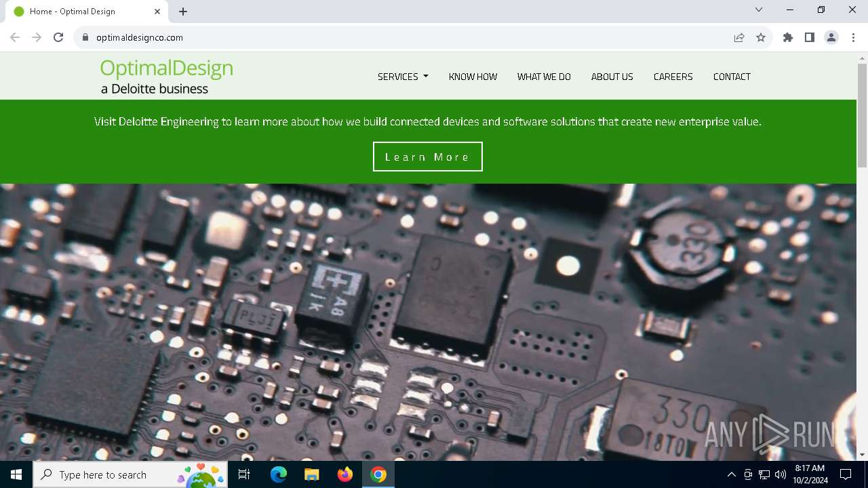Click the browser forward arrow
The width and height of the screenshot is (868, 488).
(x=37, y=37)
